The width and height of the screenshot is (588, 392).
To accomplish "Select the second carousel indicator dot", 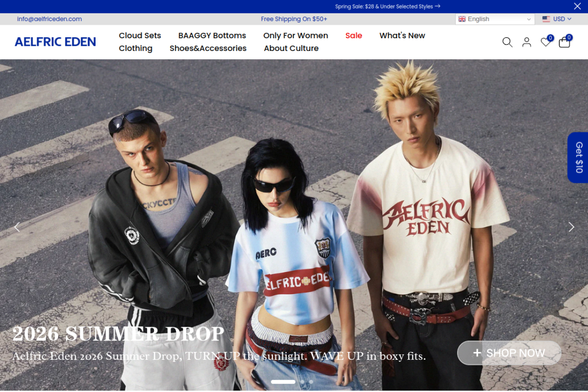I will point(302,382).
